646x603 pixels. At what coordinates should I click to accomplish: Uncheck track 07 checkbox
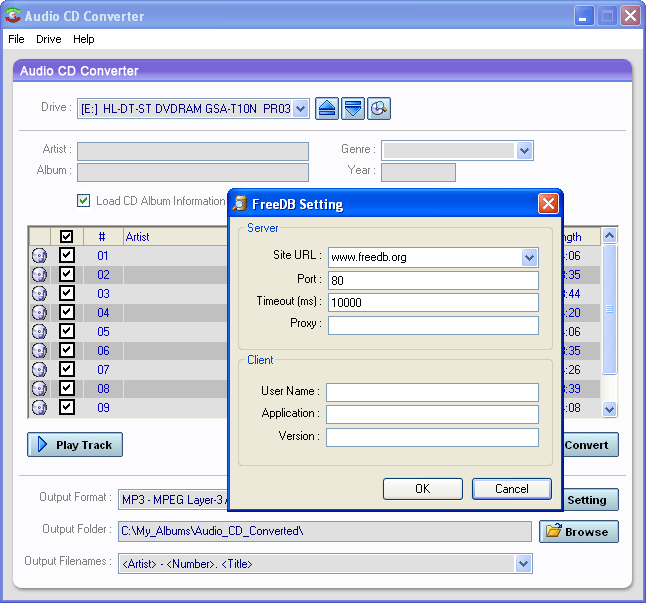pos(67,369)
